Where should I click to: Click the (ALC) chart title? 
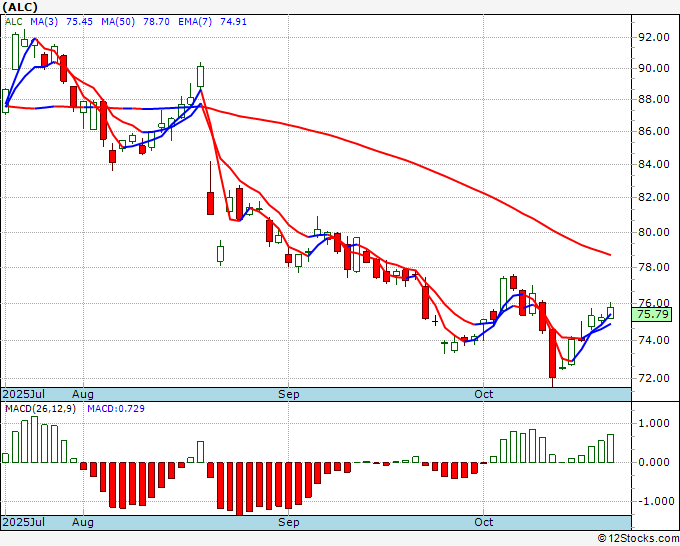click(20, 7)
